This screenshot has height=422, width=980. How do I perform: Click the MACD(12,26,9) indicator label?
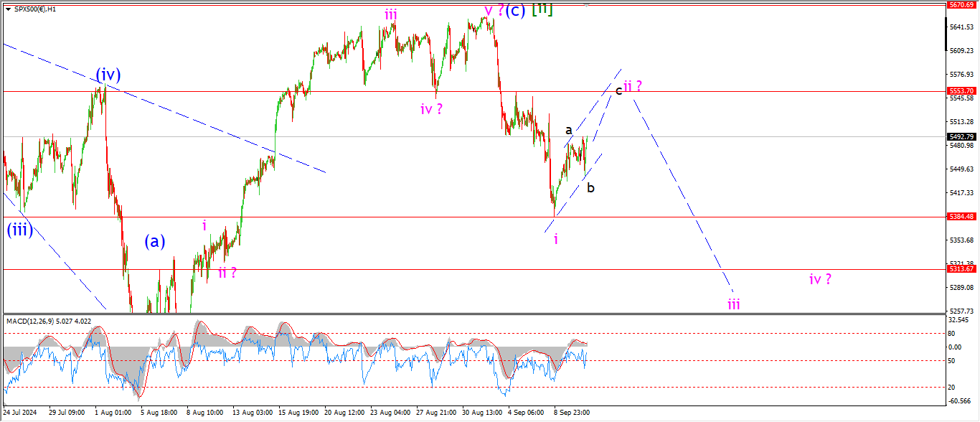point(36,320)
